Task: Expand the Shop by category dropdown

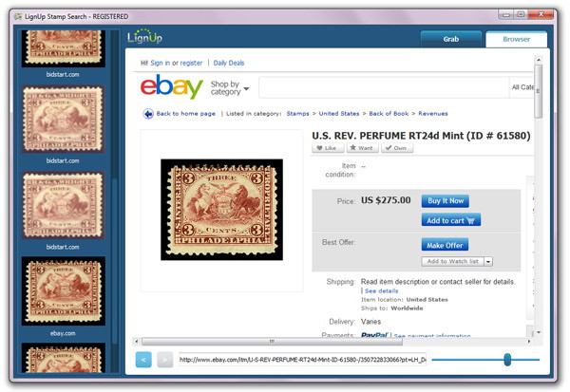Action: [230, 88]
